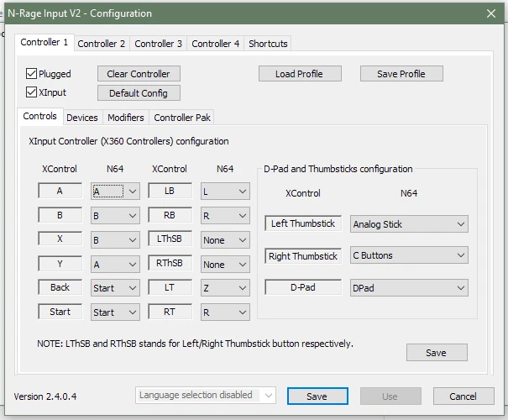
Task: Click the Clear Controller button
Action: point(139,74)
